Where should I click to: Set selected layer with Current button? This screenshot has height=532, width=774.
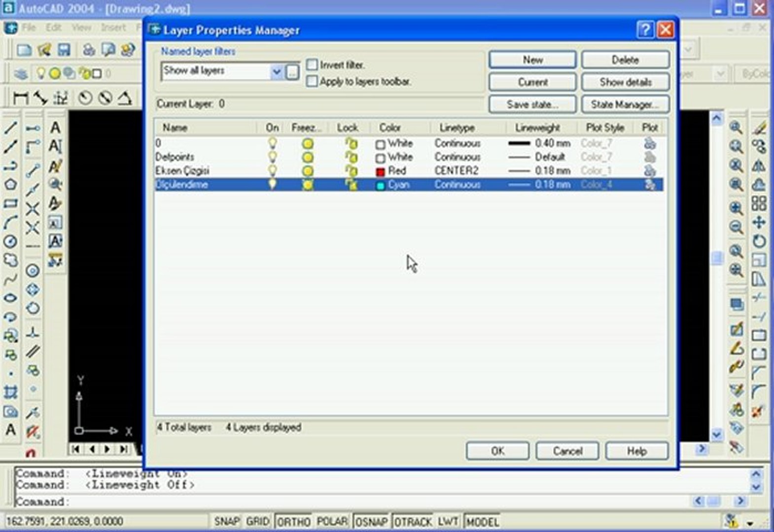(532, 82)
